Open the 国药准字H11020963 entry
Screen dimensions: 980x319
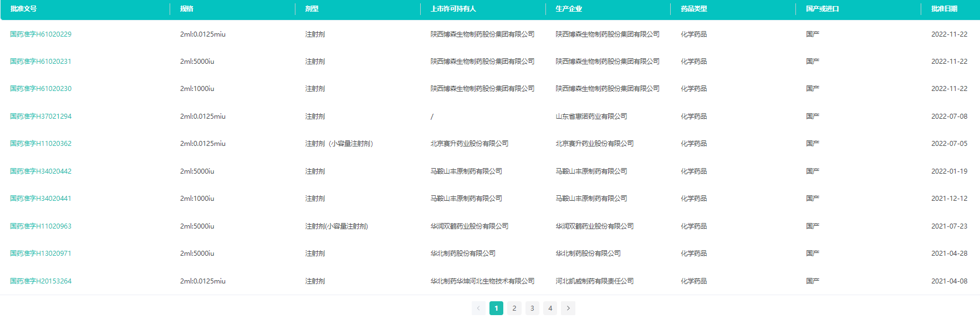[40, 226]
